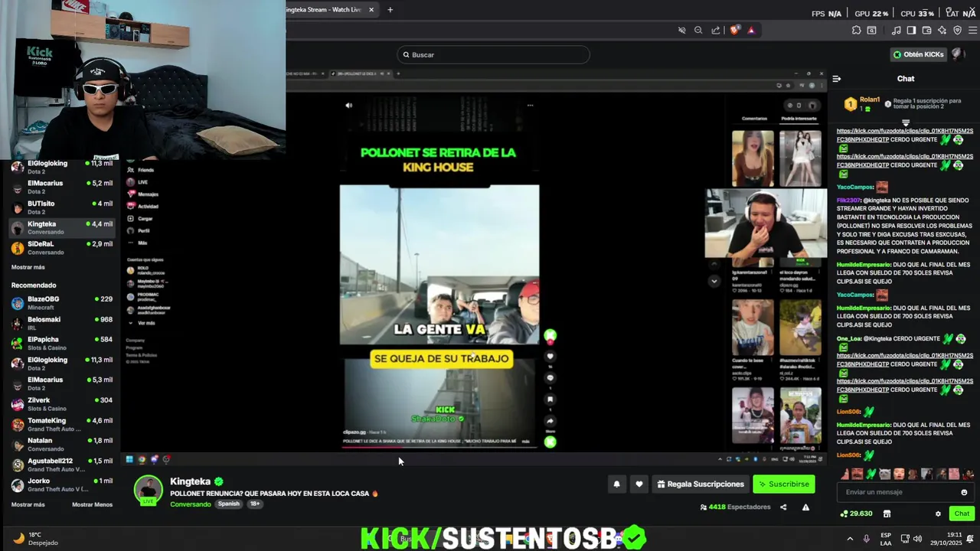This screenshot has width=980, height=551.
Task: Click the Brave Rewards triangle icon
Action: 751,30
